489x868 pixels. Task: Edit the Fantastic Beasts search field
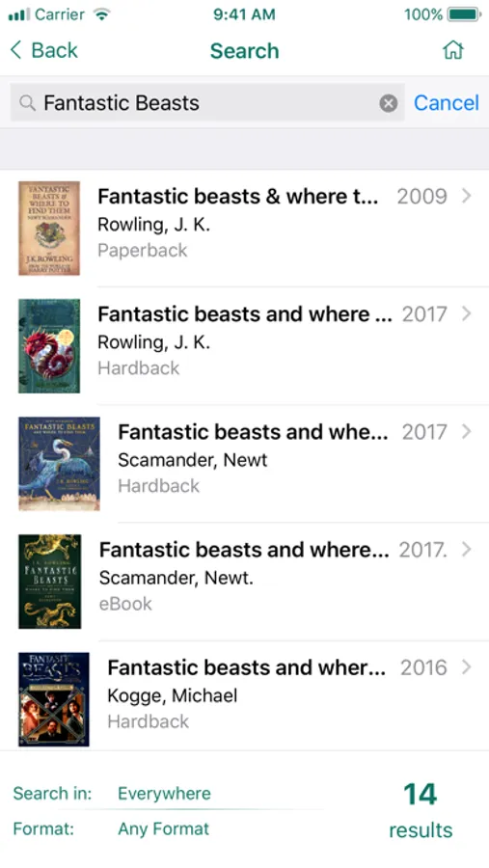207,102
